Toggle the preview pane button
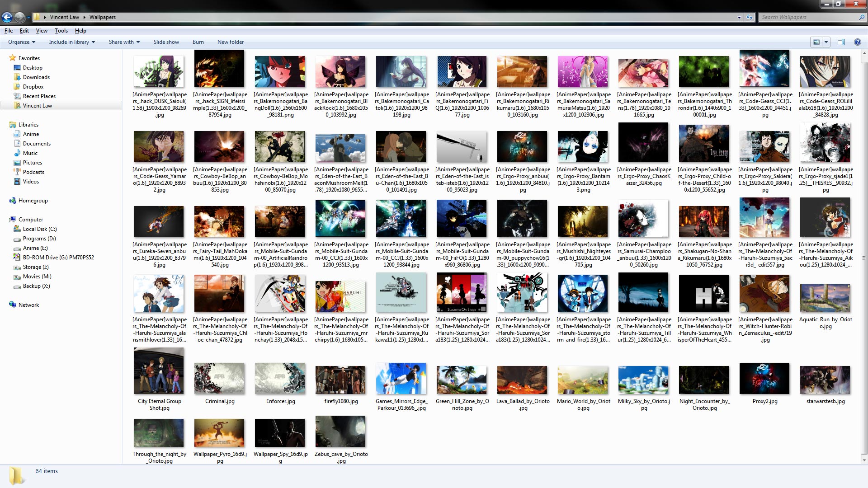The width and height of the screenshot is (868, 488). tap(841, 42)
